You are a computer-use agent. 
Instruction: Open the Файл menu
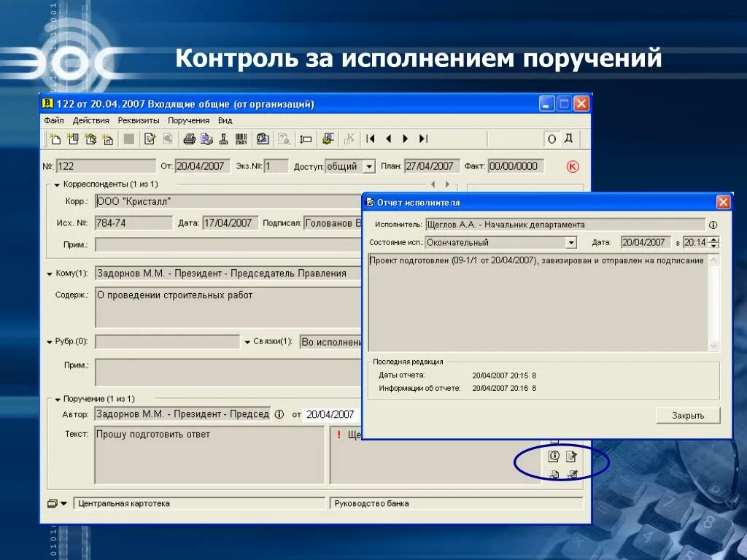pyautogui.click(x=54, y=120)
